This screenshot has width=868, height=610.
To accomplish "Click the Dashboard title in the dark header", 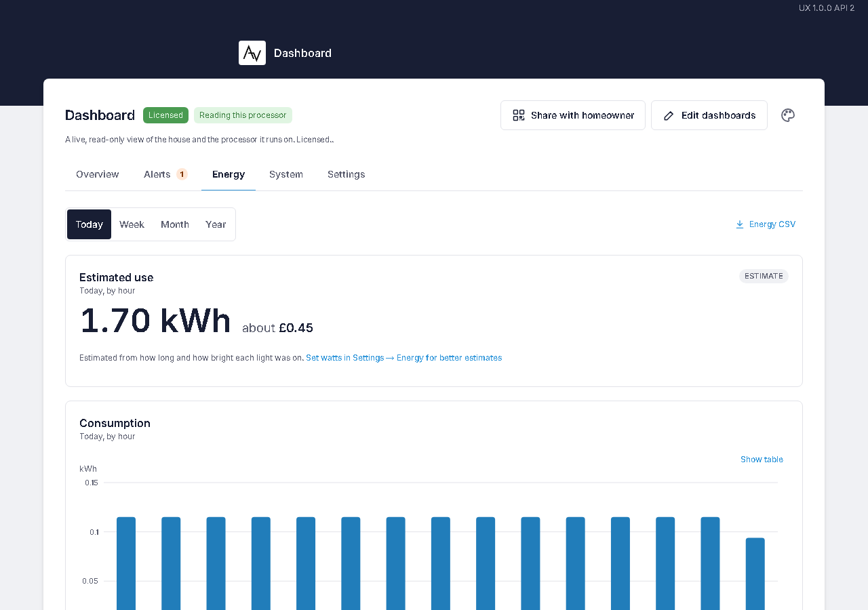I will [302, 53].
